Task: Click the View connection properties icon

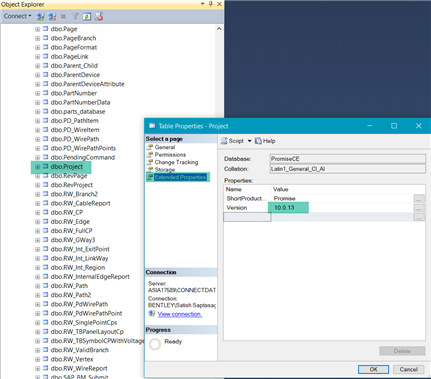Action: (x=152, y=314)
